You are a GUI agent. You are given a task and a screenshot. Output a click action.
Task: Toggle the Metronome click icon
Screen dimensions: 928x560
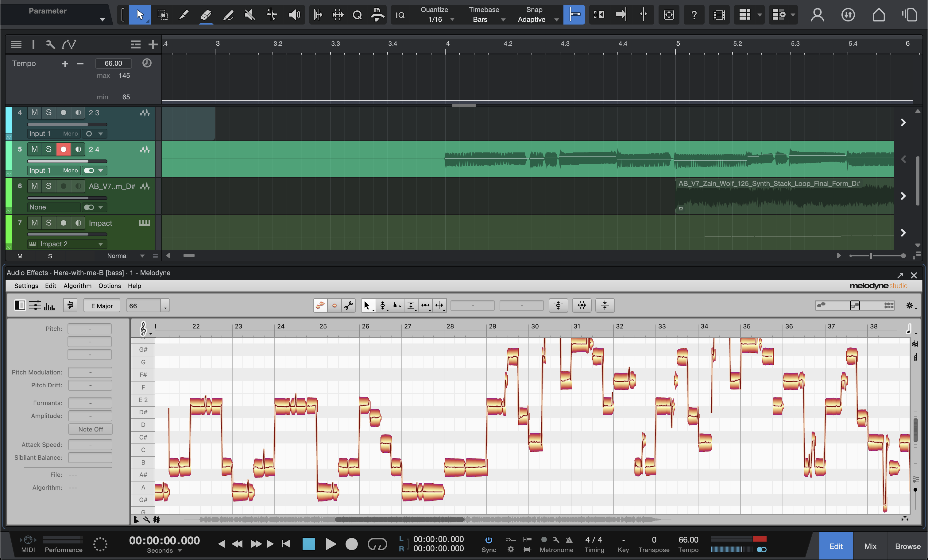pos(569,540)
